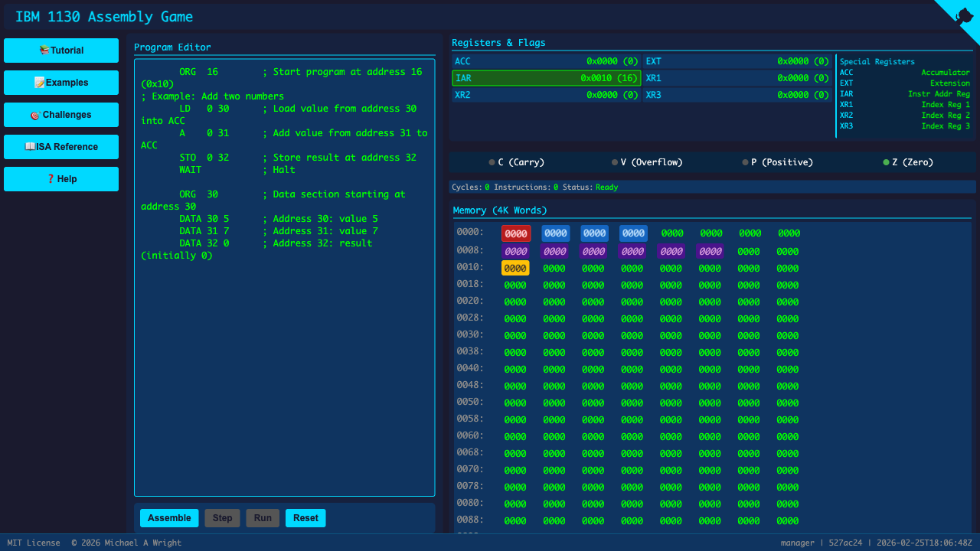The width and height of the screenshot is (980, 551).
Task: Click the Index Reg 3 legend entry
Action: pyautogui.click(x=946, y=126)
